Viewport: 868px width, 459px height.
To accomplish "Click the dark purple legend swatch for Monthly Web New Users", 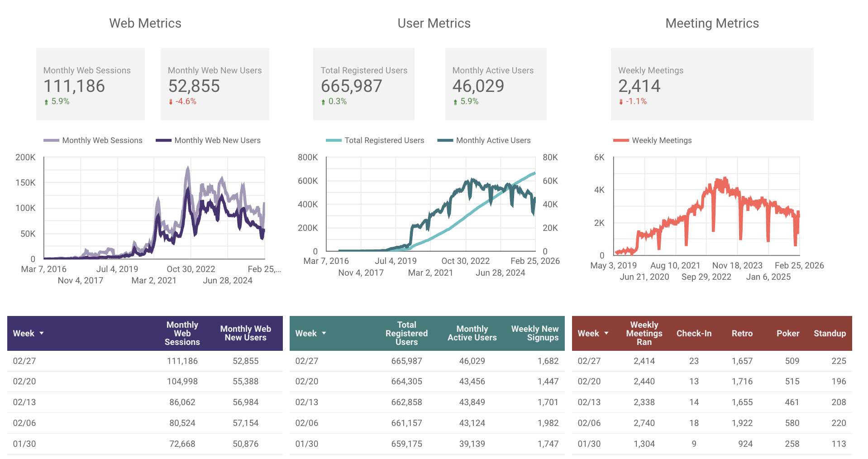I will click(164, 140).
